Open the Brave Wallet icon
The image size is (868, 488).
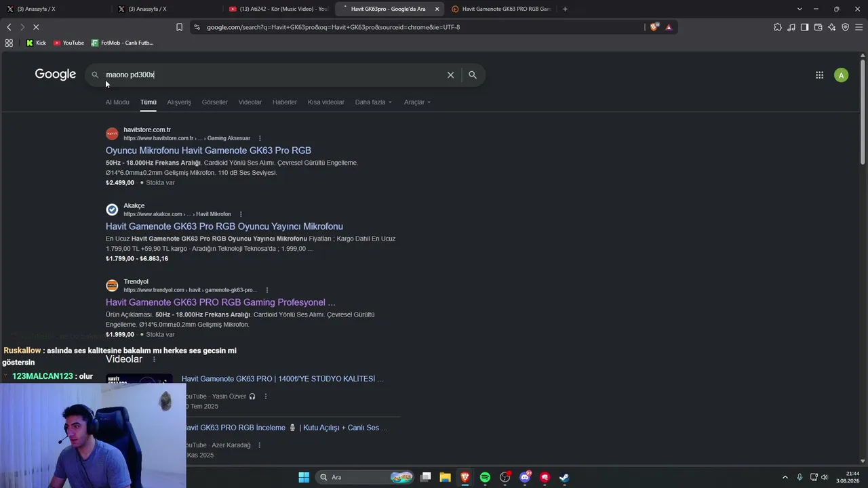point(818,27)
